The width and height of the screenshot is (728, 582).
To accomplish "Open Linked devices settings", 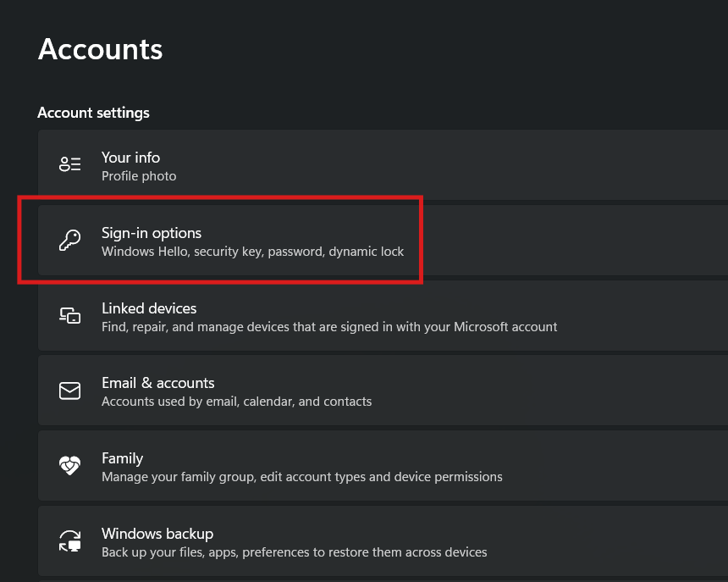I will [x=254, y=316].
